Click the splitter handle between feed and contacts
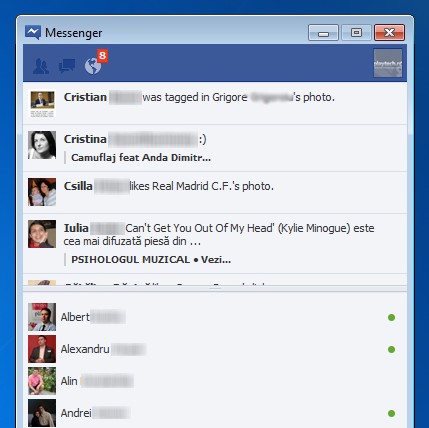The height and width of the screenshot is (428, 429). (x=215, y=288)
